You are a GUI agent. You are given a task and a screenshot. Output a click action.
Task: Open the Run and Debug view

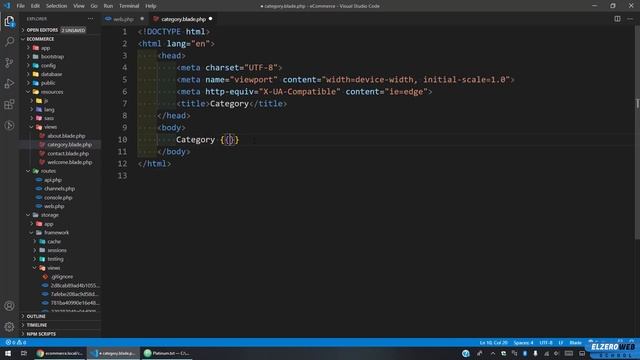tap(9, 83)
